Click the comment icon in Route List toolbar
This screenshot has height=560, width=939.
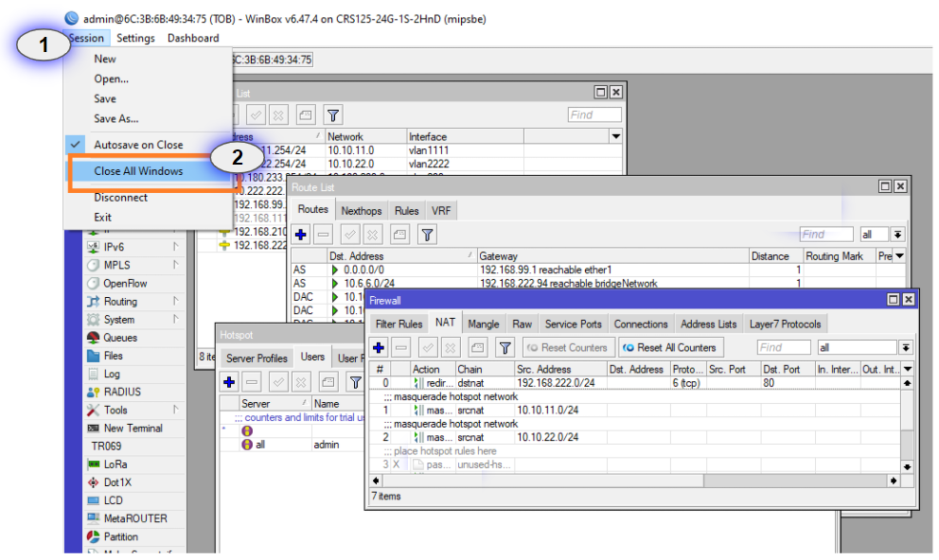[399, 235]
